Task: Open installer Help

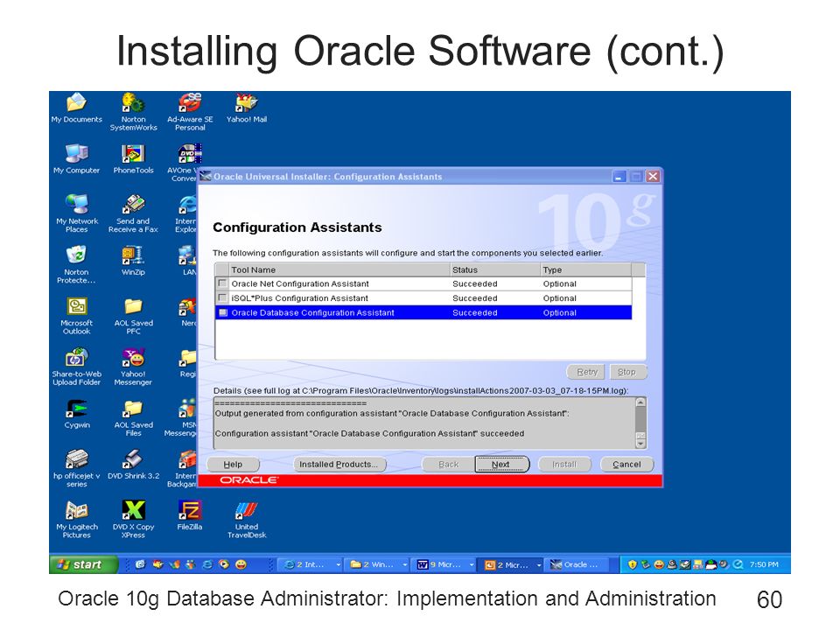Action: click(x=233, y=465)
